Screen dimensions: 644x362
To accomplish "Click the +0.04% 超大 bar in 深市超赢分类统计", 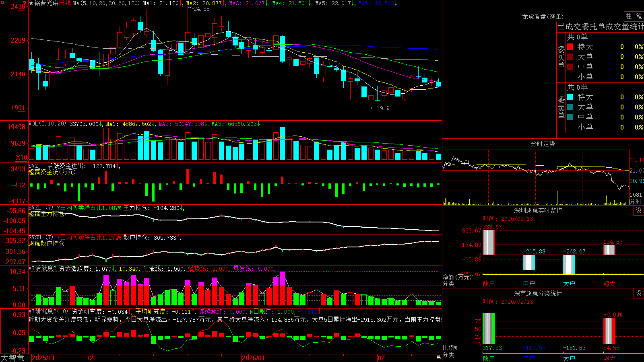I will pos(609,331).
